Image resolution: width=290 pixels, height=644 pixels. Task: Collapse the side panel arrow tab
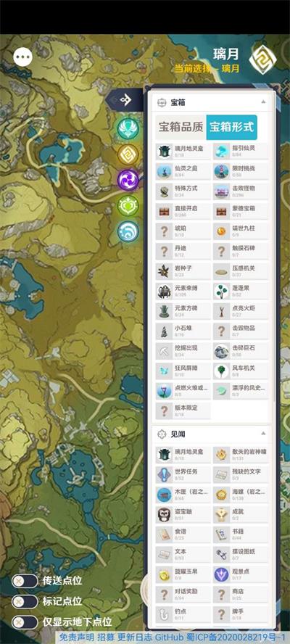point(125,99)
